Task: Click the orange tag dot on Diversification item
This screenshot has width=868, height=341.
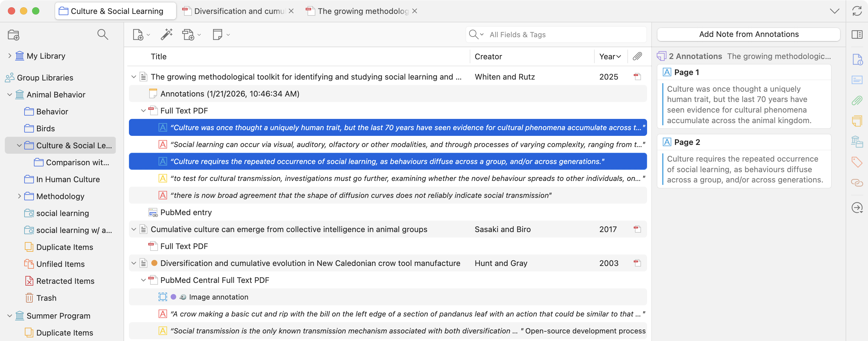Action: click(x=154, y=263)
